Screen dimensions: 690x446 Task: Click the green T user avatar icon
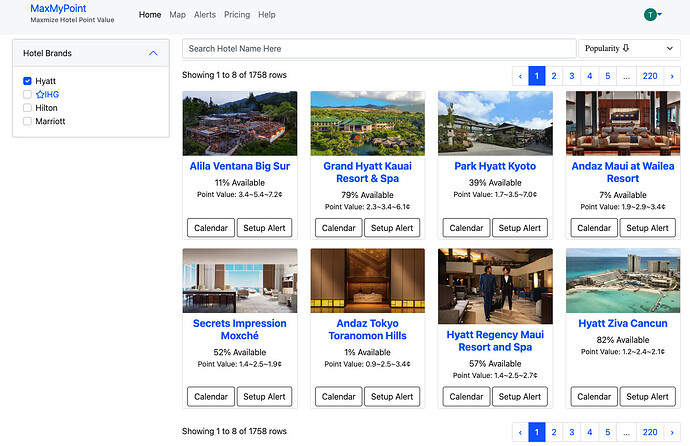point(650,15)
